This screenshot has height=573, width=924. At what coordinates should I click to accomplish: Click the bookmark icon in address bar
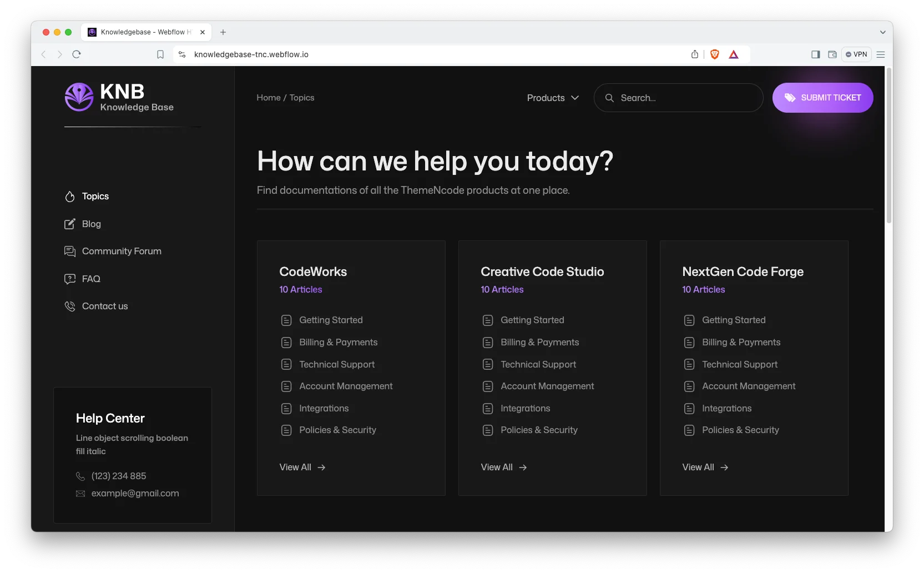tap(160, 54)
